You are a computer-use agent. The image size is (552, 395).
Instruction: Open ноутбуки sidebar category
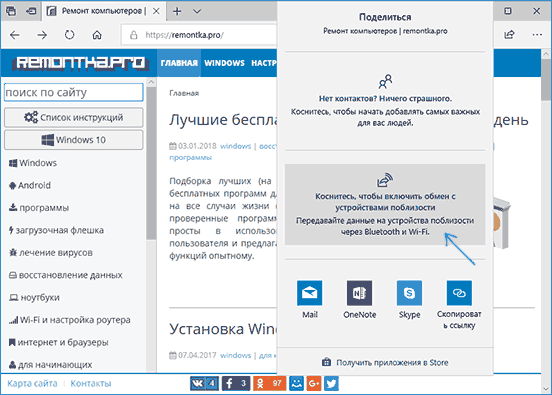click(34, 297)
